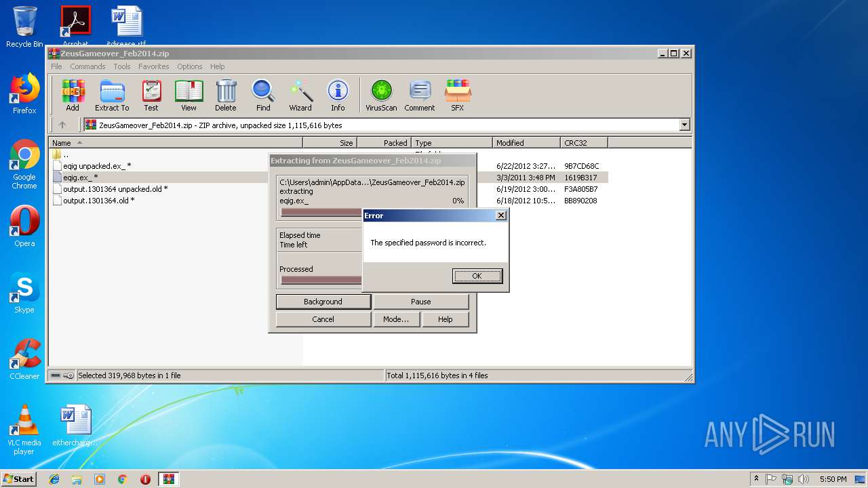Click Internet Explorer icon in taskbar
868x488 pixels.
click(54, 479)
